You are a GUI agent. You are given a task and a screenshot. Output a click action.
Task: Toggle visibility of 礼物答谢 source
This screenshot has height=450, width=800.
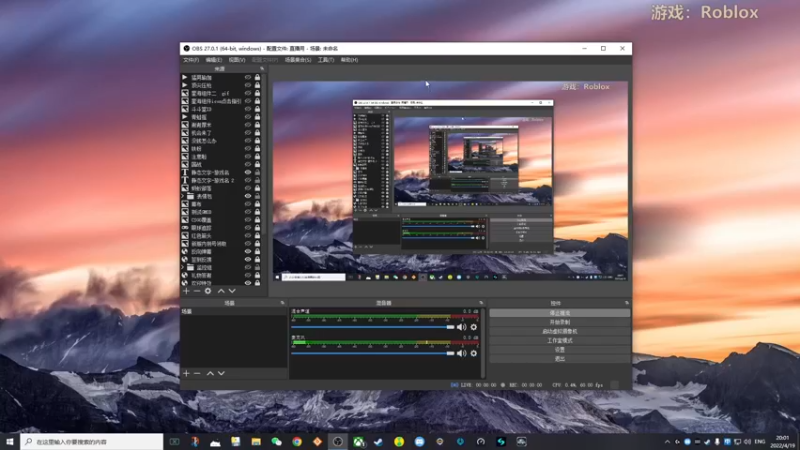(248, 275)
